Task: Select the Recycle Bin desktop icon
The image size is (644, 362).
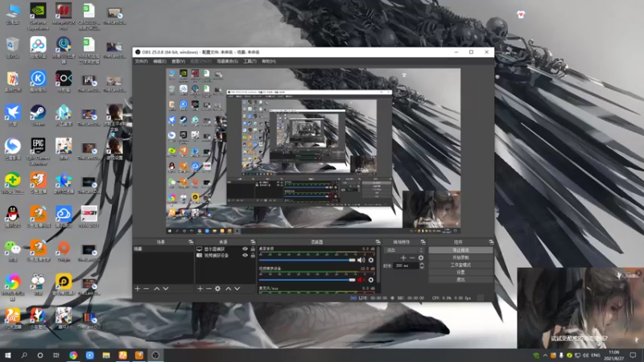Action: (x=12, y=47)
